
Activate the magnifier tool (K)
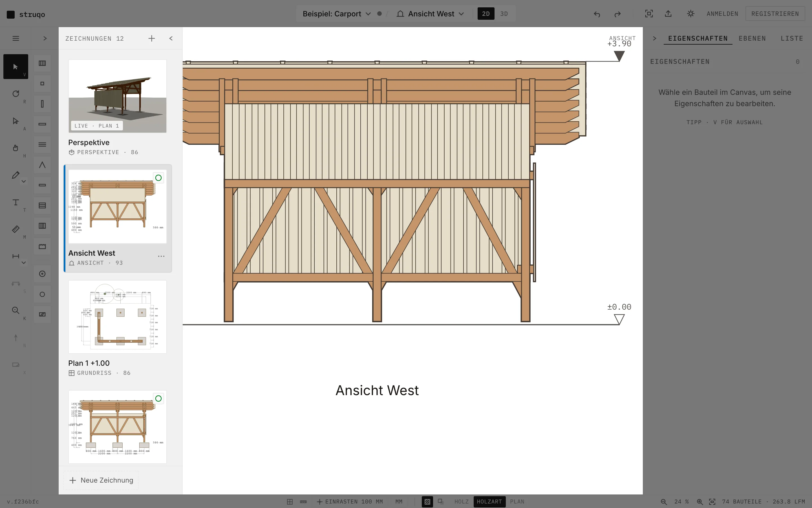(x=16, y=310)
